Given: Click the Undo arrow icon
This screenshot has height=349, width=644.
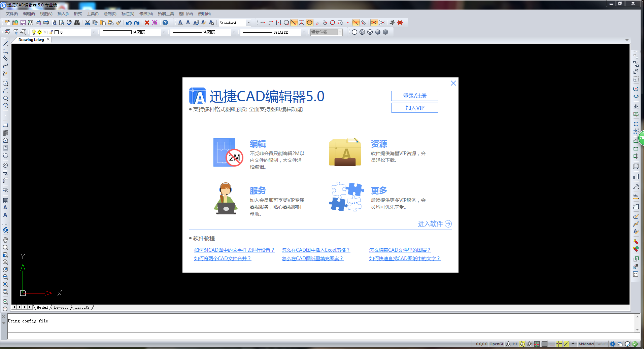Looking at the screenshot, I should click(129, 23).
